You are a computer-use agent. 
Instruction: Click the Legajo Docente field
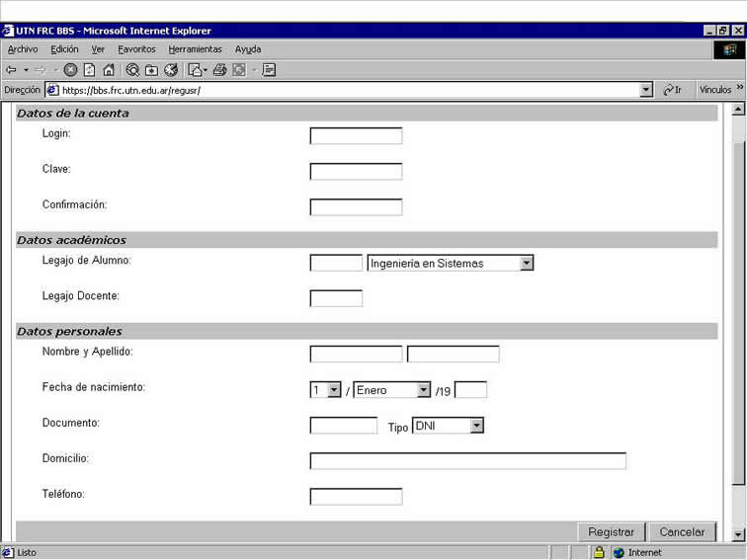[336, 298]
